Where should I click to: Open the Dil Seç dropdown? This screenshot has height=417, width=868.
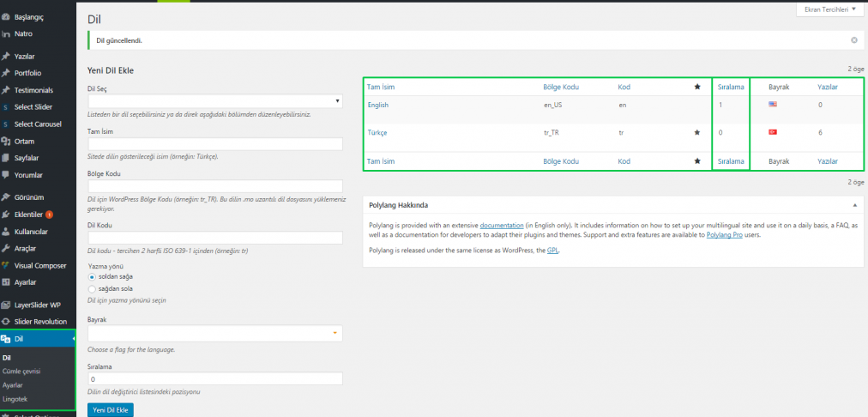tap(214, 101)
